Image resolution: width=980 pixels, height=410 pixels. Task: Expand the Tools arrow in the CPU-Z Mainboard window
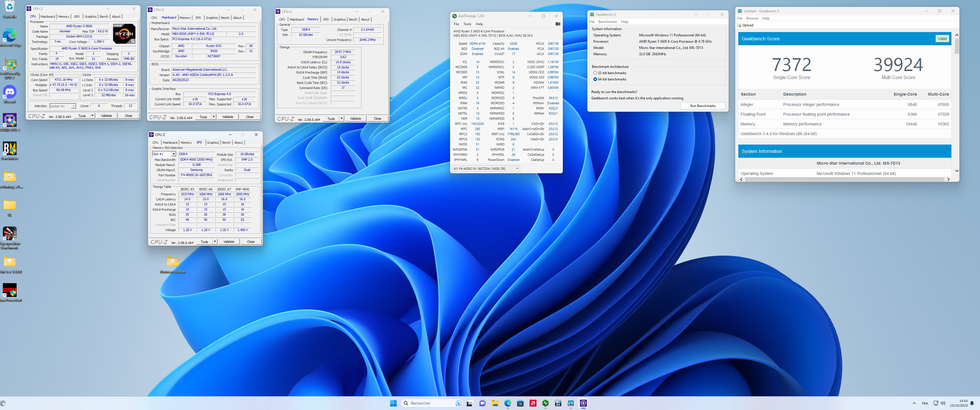pos(214,117)
